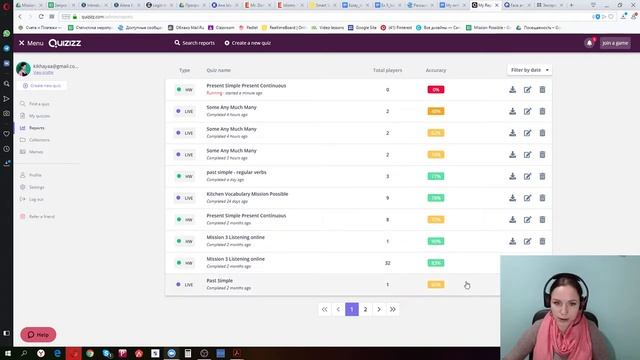The height and width of the screenshot is (360, 640).
Task: Delete Some Any Much Many report from 3 hours ago
Action: click(542, 154)
